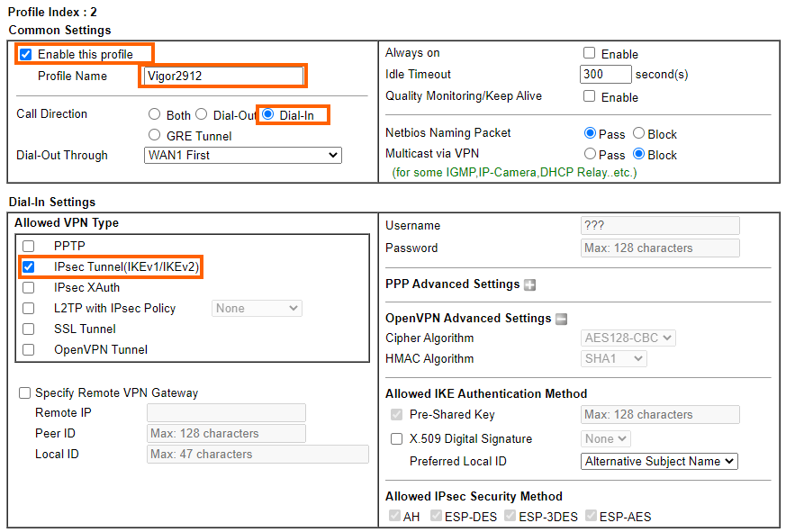Set Multicast via VPN to Pass

coord(590,154)
